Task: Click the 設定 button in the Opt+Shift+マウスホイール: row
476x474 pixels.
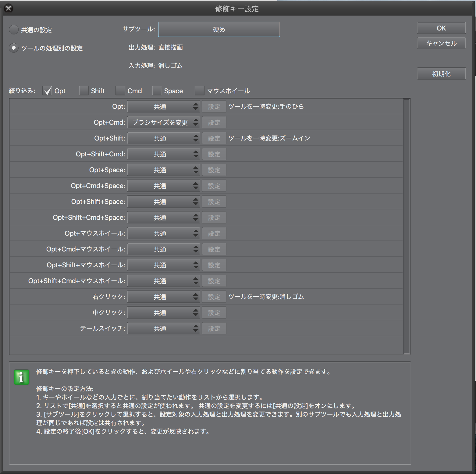Action: [214, 265]
